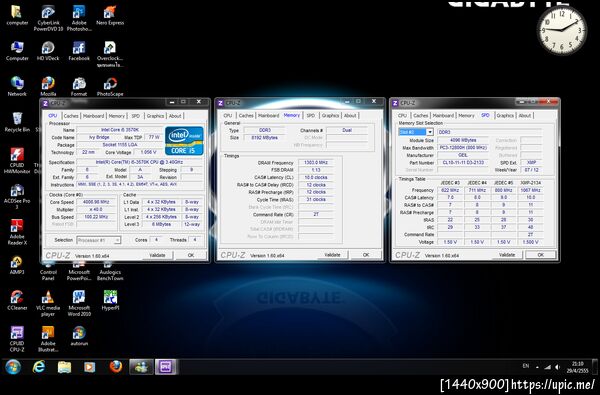600x395 pixels.
Task: Select the Network desktop icon
Action: [x=17, y=86]
